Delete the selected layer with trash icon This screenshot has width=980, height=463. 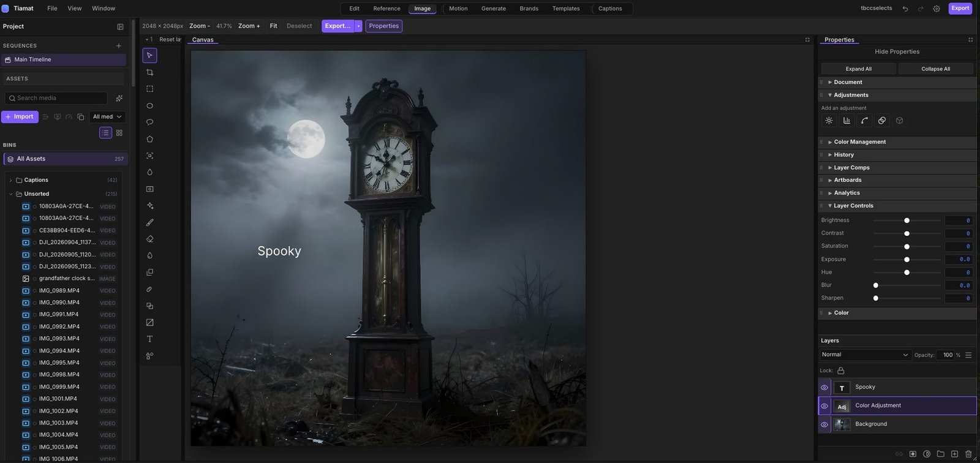[x=968, y=454]
